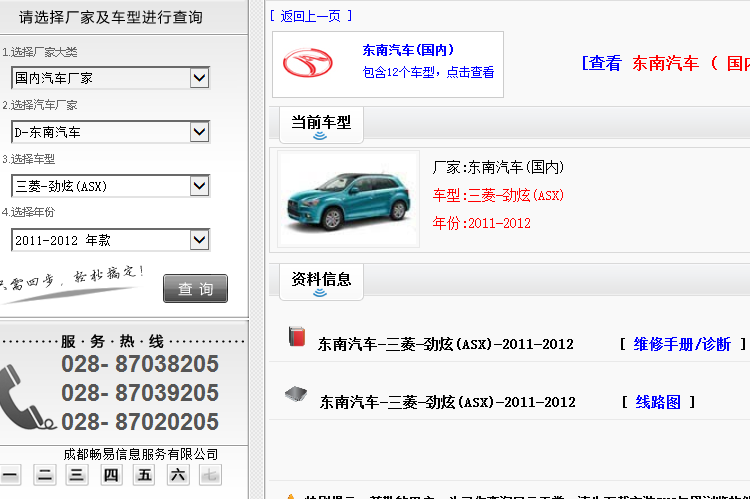Screen dimensions: 750x499
Task: Click the 1.选择厂家大类 label
Action: point(40,52)
